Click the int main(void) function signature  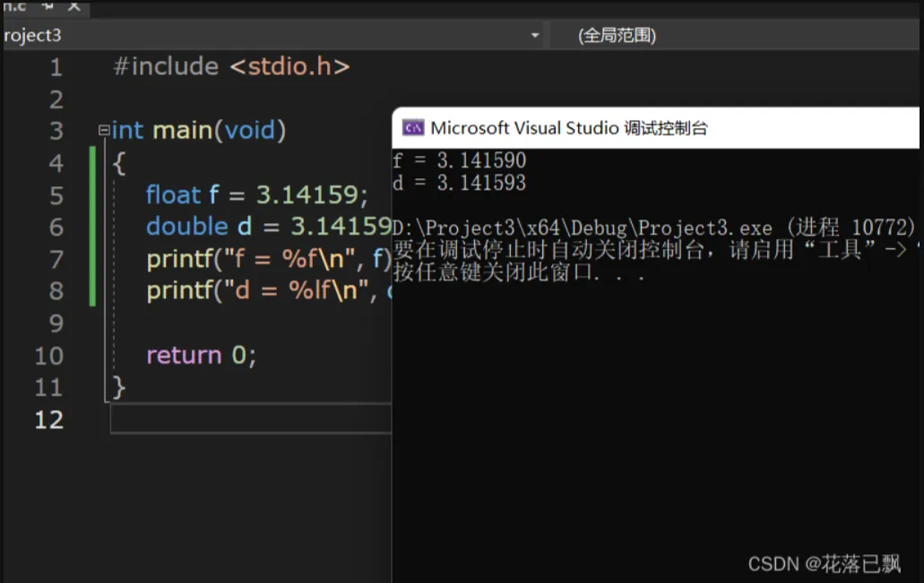(199, 131)
